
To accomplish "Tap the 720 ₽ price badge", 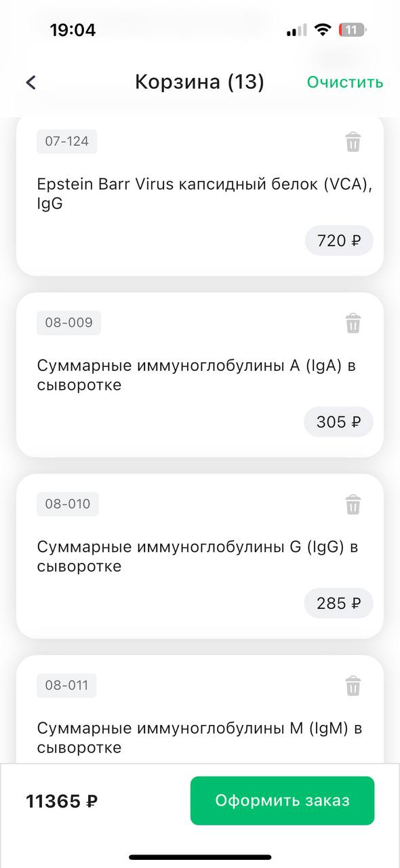I will 339,240.
